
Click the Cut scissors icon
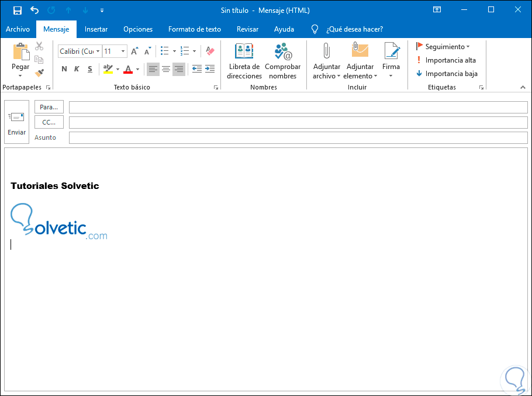(39, 46)
